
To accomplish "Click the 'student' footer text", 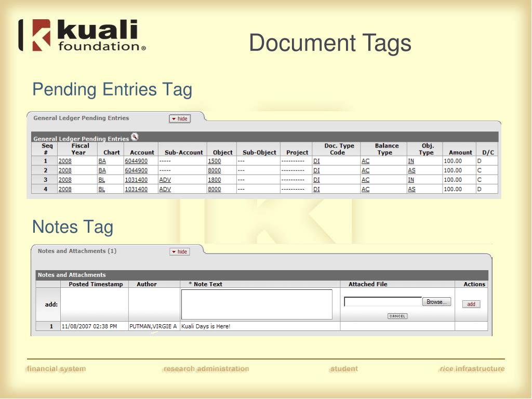I will click(344, 369).
